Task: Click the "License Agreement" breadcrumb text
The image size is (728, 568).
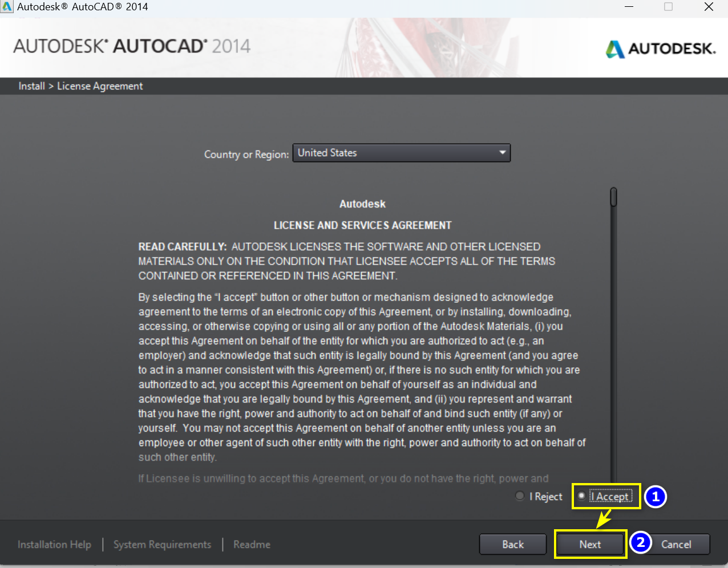Action: tap(100, 86)
